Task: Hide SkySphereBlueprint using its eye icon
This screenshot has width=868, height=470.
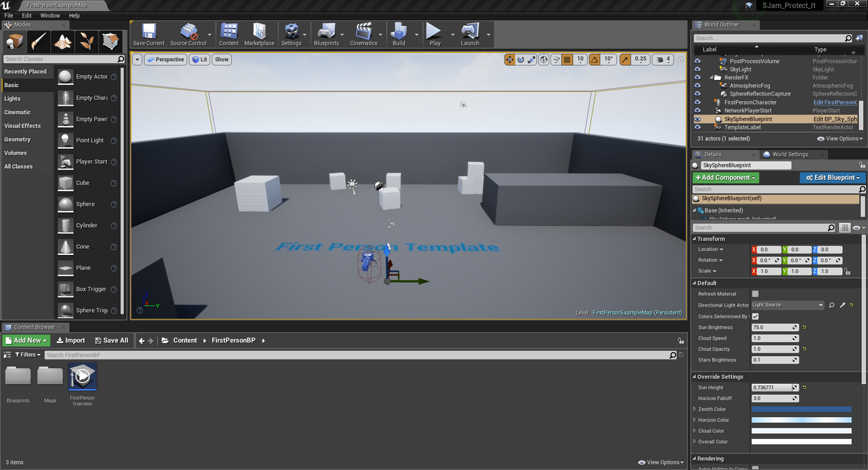Action: click(x=697, y=119)
